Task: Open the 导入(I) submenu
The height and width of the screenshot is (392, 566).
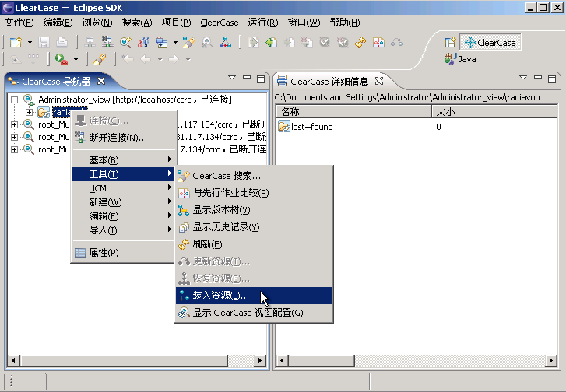Action: [123, 230]
